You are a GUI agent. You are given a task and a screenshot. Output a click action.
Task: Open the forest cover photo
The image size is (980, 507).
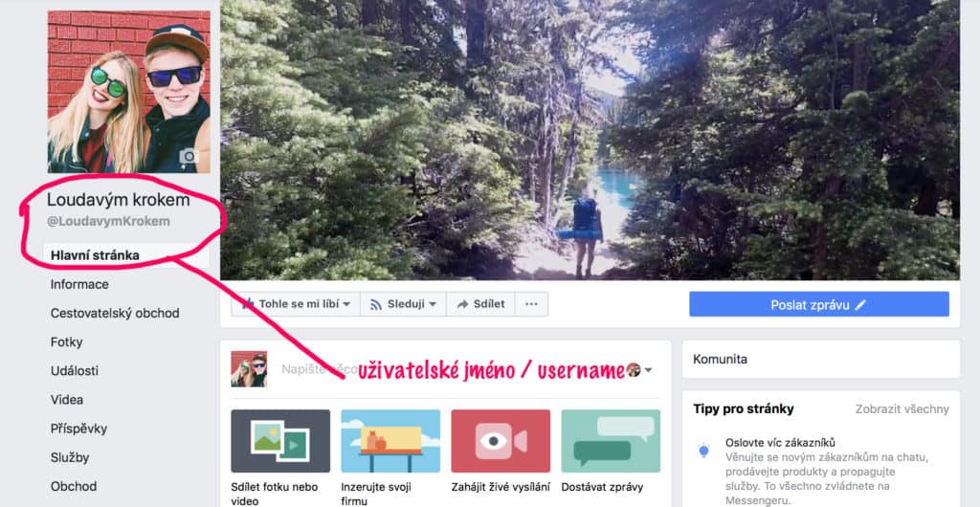pyautogui.click(x=590, y=140)
